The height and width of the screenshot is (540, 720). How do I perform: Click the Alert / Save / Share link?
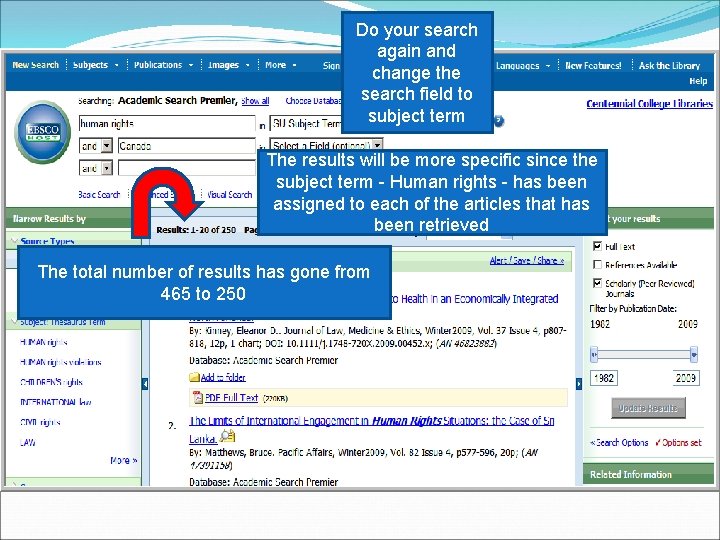pos(527,260)
